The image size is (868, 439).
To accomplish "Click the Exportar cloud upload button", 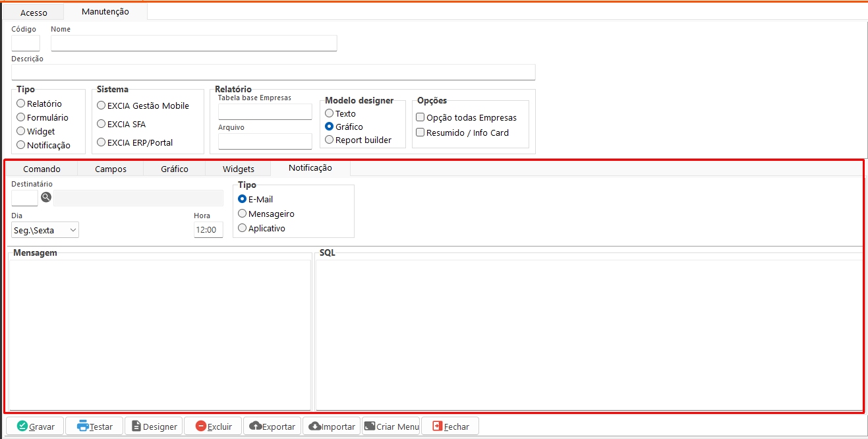I will [272, 426].
